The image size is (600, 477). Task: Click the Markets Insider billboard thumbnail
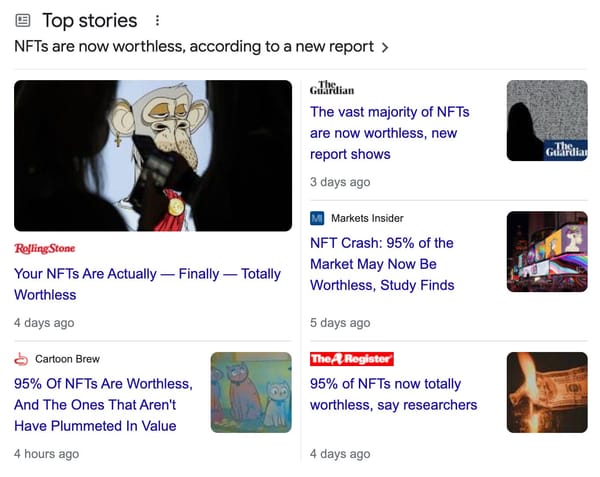(x=547, y=251)
